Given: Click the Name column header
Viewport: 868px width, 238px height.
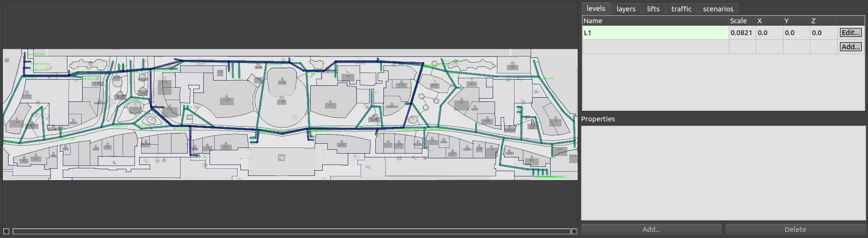Looking at the screenshot, I should 656,21.
